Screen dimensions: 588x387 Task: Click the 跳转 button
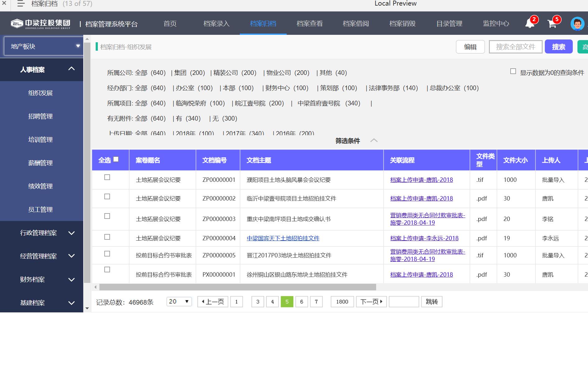tap(432, 302)
